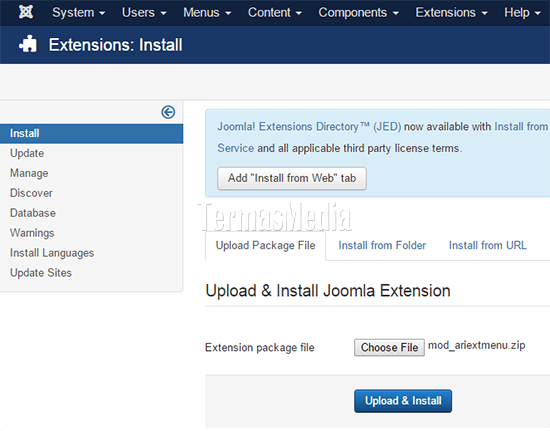Open the Help dropdown menu
The height and width of the screenshot is (431, 550).
coord(522,13)
